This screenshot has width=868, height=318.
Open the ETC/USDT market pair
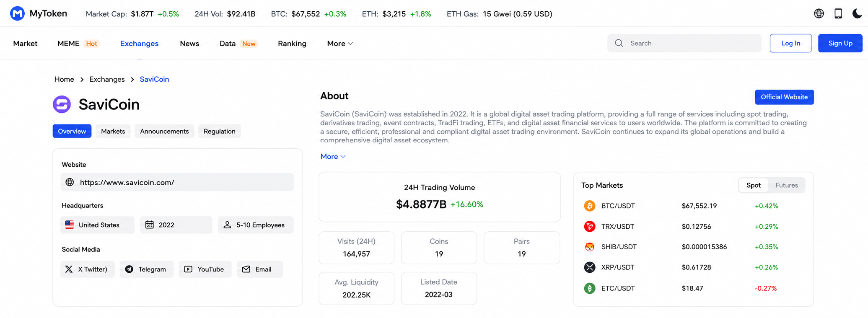[618, 288]
